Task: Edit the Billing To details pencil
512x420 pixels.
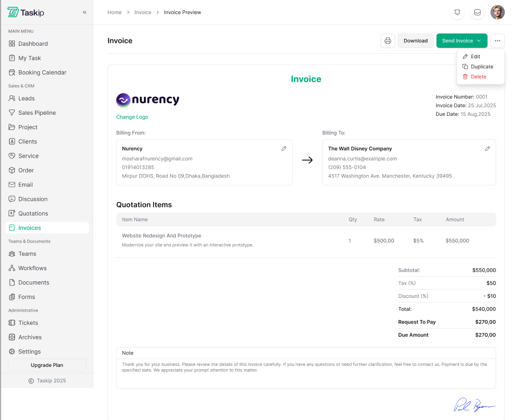Action: click(x=487, y=148)
